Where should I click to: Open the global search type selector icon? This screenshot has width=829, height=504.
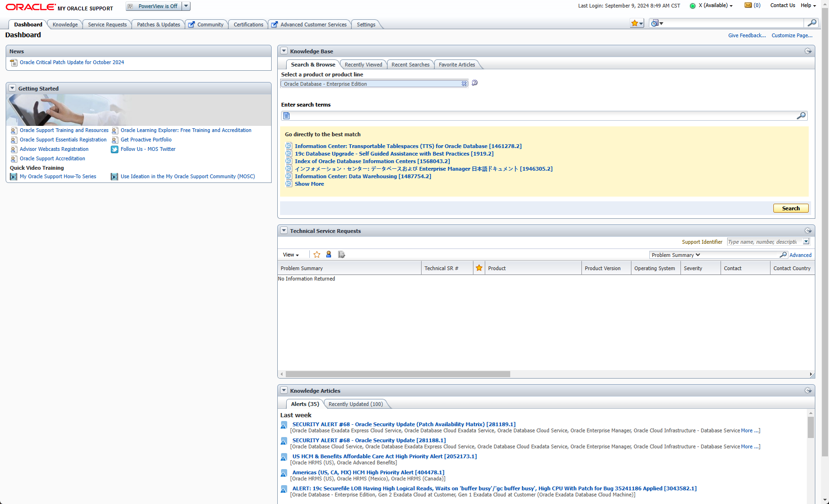click(x=656, y=23)
